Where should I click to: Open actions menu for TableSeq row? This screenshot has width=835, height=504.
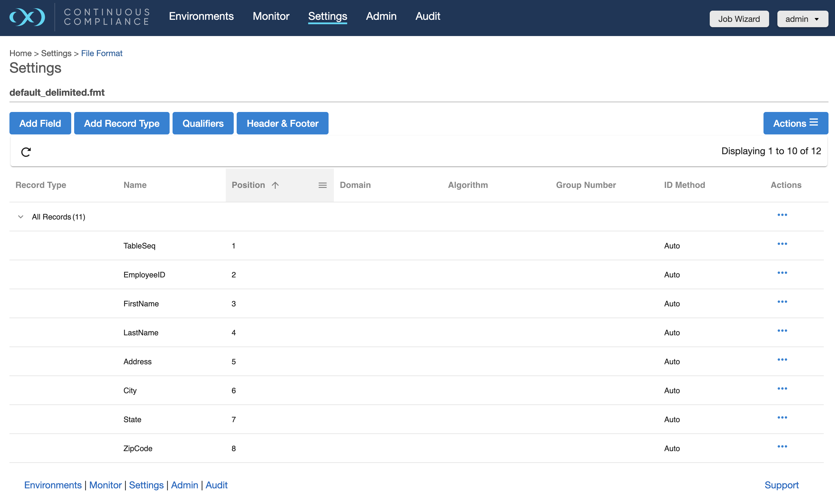tap(782, 244)
